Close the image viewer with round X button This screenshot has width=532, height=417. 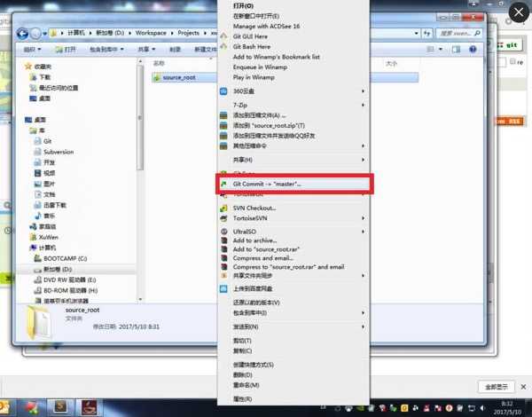519,12
